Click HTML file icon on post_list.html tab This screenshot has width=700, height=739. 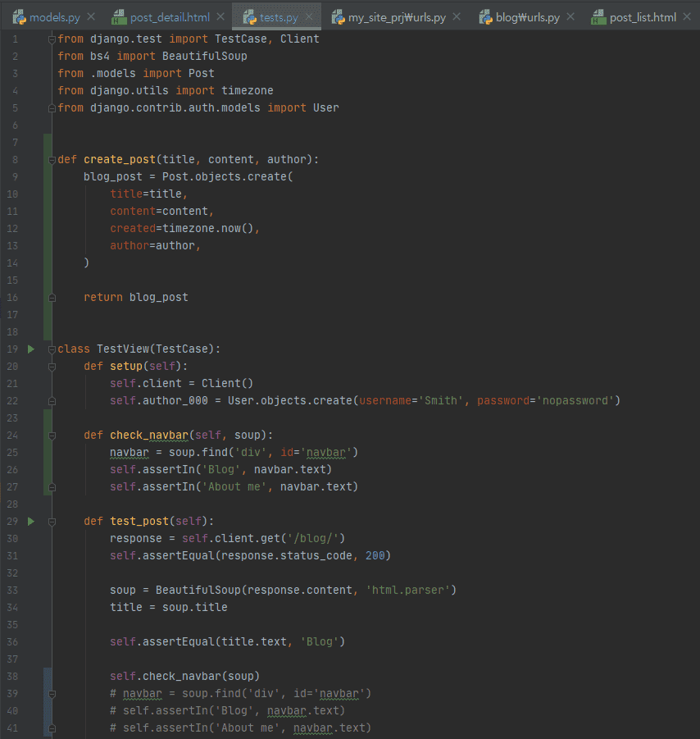pos(598,17)
